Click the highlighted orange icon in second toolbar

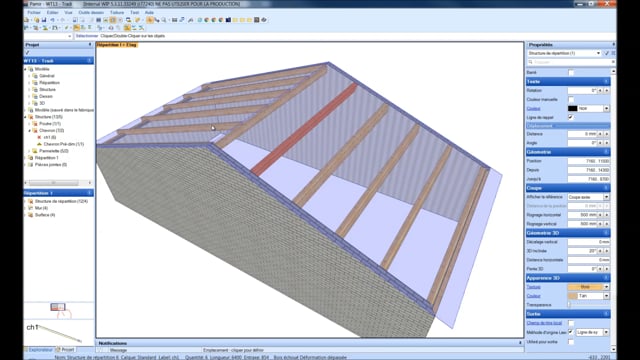click(x=76, y=28)
